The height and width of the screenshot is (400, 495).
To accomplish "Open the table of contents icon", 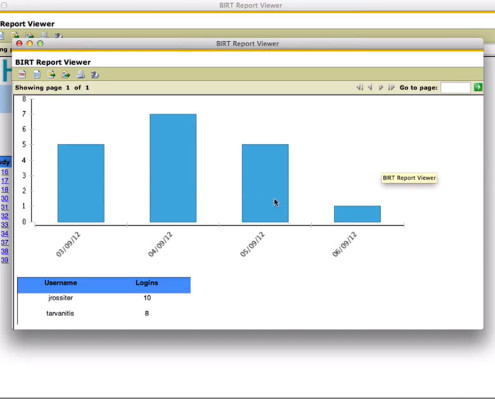I will 22,74.
